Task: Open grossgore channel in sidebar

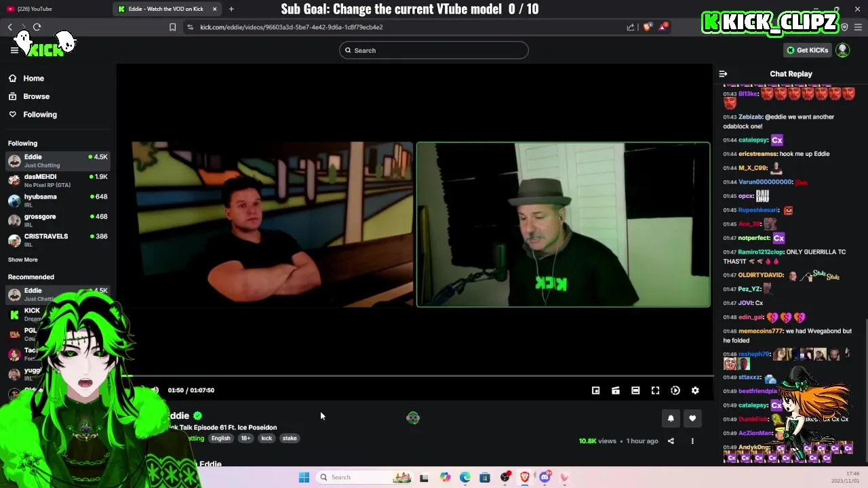Action: (58, 220)
